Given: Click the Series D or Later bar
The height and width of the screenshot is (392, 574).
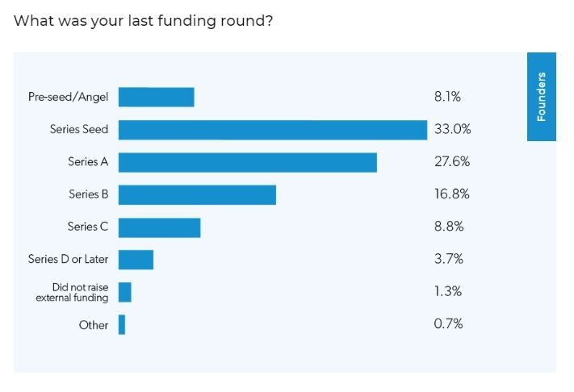Looking at the screenshot, I should coord(136,260).
